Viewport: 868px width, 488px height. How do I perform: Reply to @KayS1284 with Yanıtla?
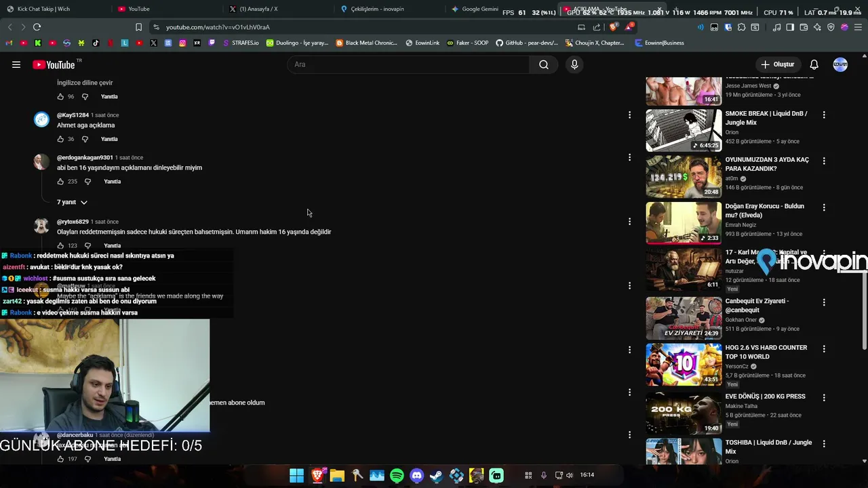coord(109,139)
